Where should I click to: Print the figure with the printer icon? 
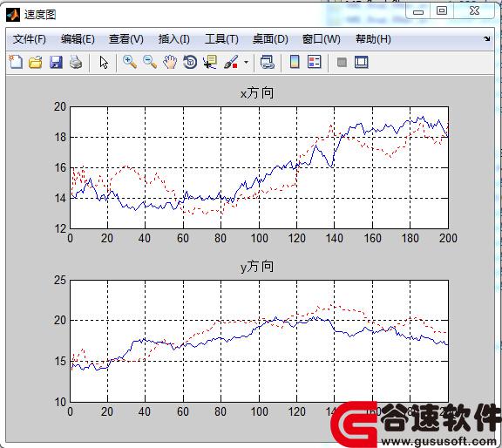click(x=76, y=62)
